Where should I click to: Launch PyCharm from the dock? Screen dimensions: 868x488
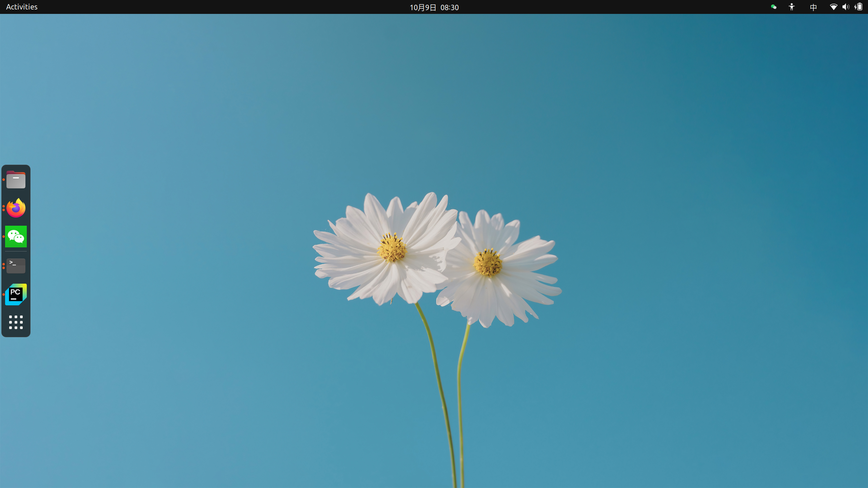pos(16,294)
